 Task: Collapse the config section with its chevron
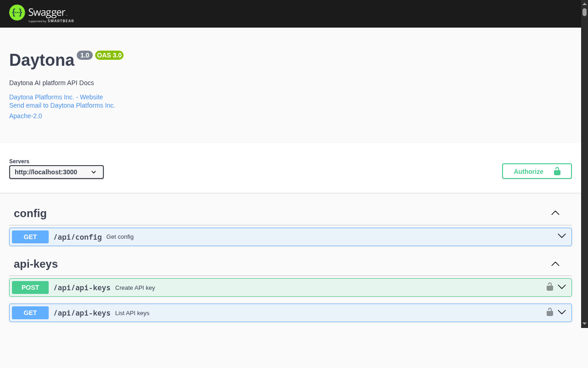pos(555,213)
